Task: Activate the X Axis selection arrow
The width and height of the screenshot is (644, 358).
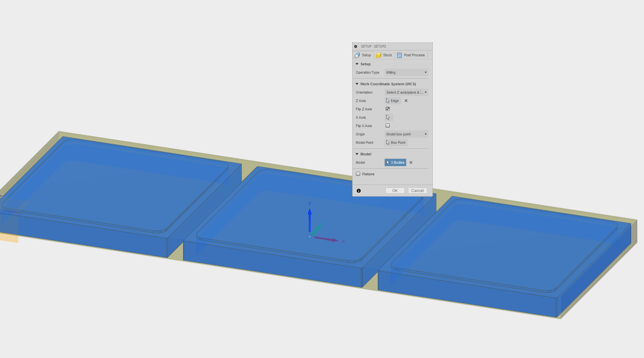Action: click(x=388, y=117)
